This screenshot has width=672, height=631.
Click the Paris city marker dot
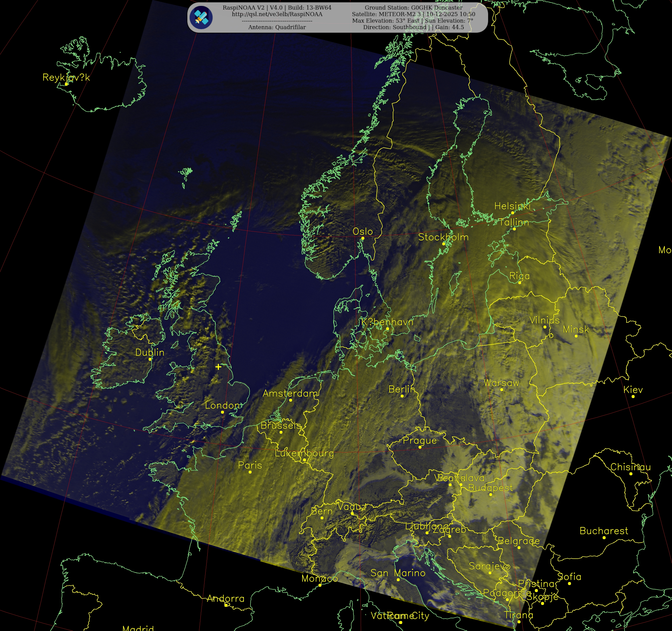[x=250, y=472]
